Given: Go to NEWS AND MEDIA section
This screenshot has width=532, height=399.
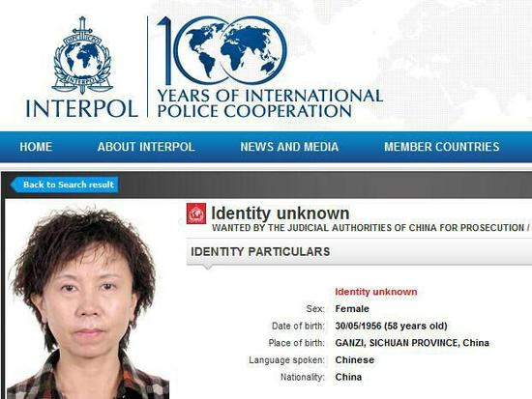Looking at the screenshot, I should coord(289,147).
